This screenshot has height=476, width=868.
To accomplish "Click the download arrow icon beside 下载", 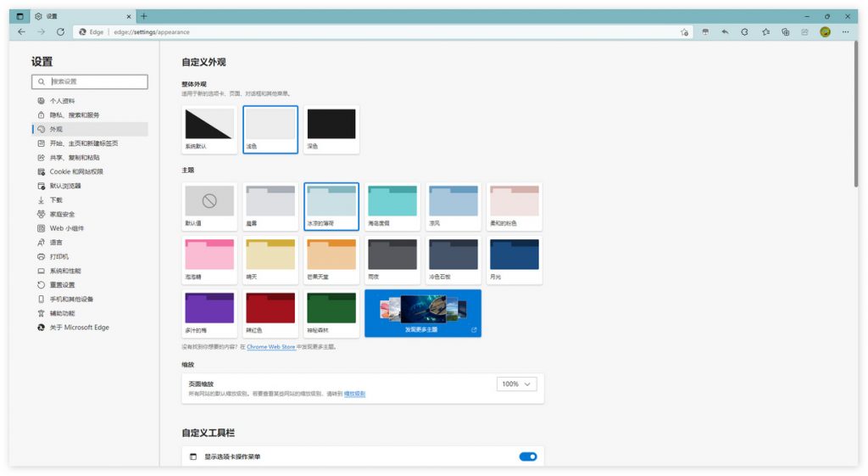I will coord(41,200).
